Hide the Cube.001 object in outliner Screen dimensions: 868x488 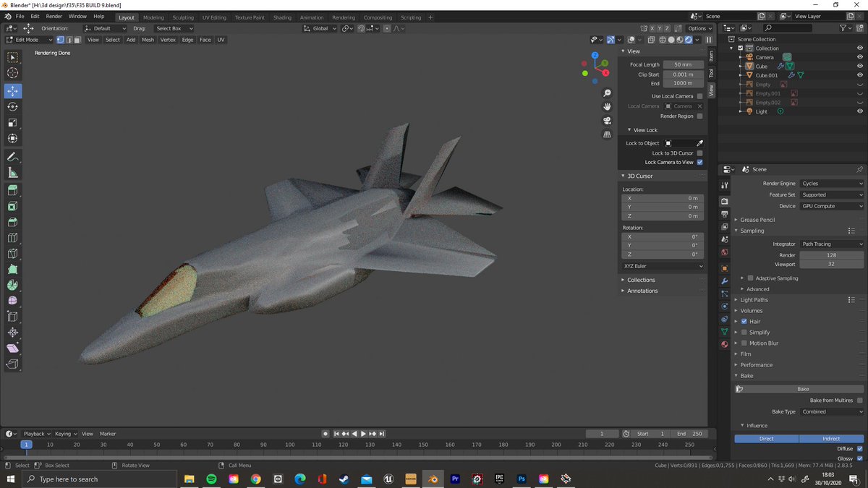coord(860,75)
